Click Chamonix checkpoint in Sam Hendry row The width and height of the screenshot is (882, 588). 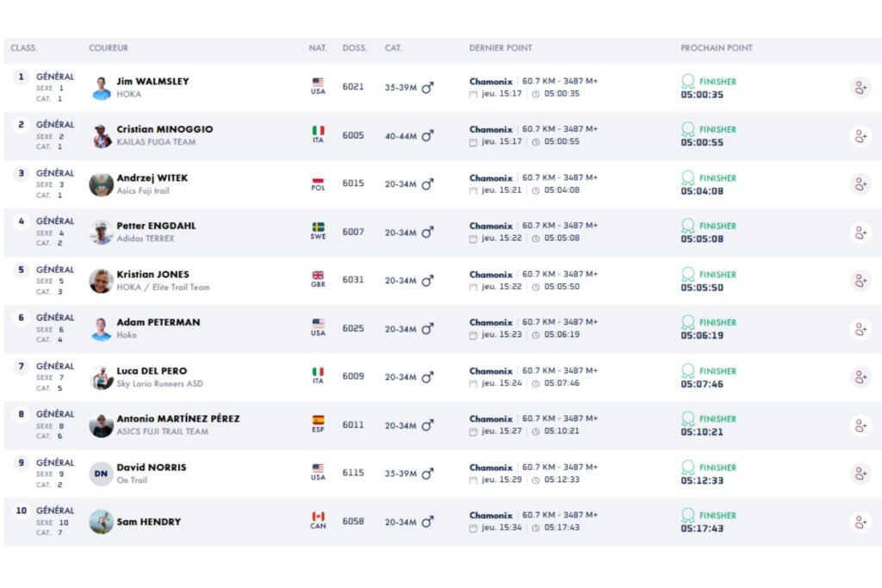(491, 516)
